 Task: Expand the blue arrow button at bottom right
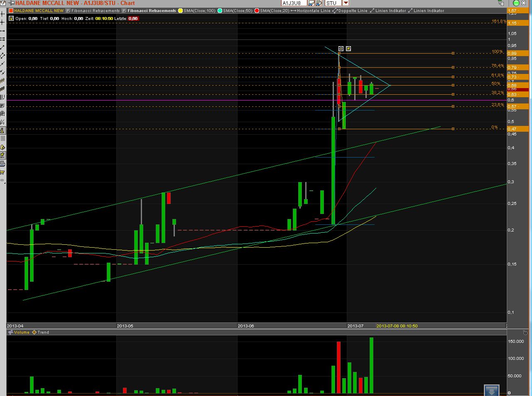491,391
